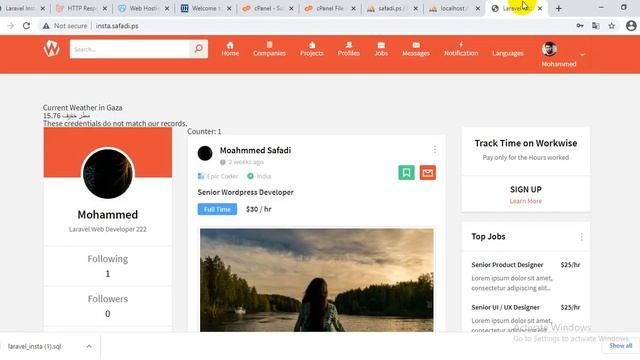Viewport: 640px width, 360px height.
Task: Switch to cPanel File Manager tab
Action: [x=330, y=8]
